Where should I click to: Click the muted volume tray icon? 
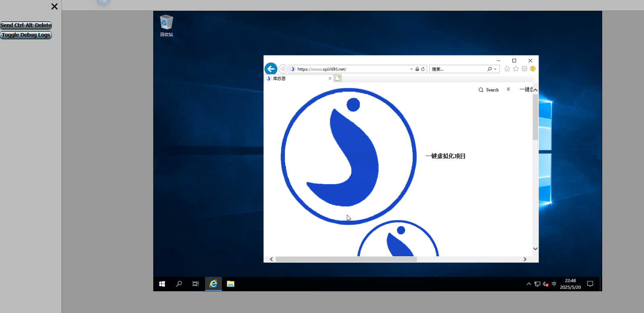click(546, 284)
